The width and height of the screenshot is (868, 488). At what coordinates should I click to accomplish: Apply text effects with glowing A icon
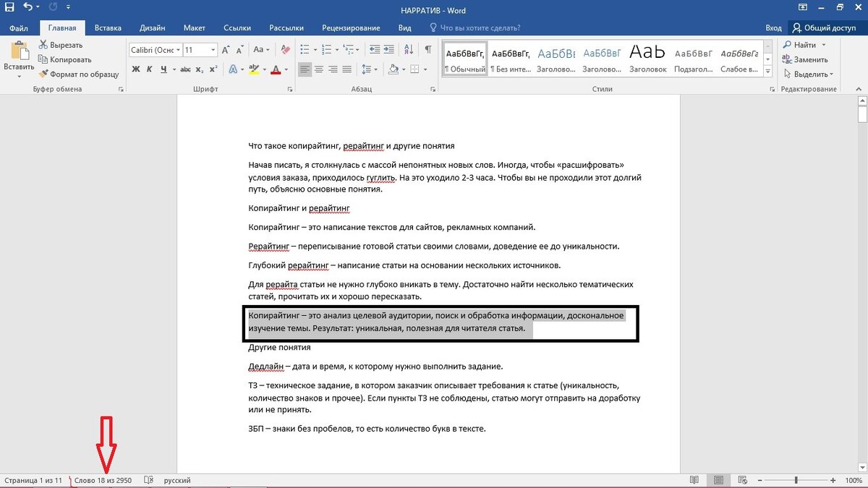pos(233,69)
